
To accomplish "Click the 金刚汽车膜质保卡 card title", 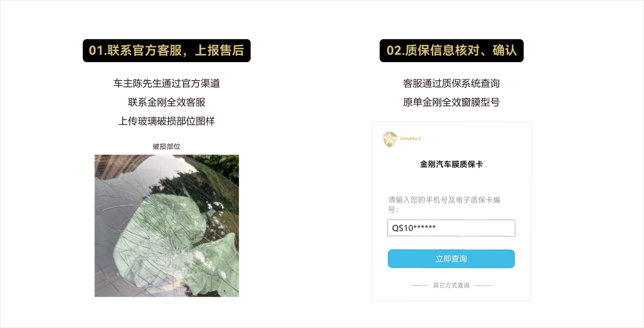I will (x=451, y=164).
